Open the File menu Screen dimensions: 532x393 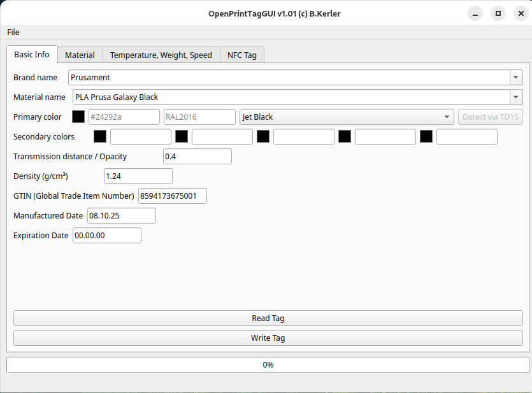click(13, 32)
